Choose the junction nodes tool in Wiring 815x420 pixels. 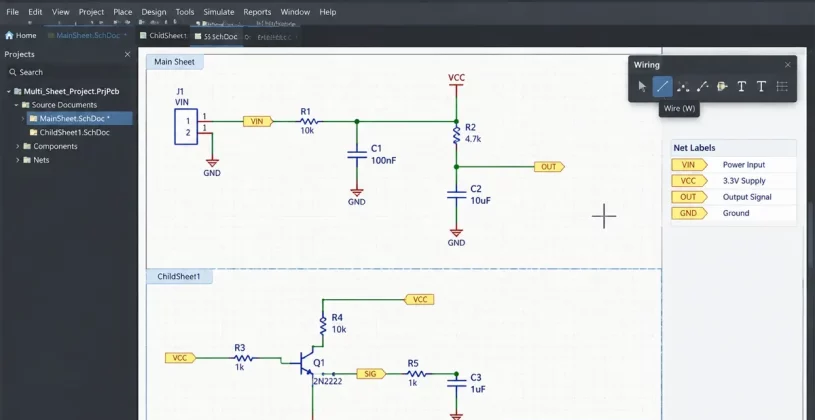(x=682, y=87)
